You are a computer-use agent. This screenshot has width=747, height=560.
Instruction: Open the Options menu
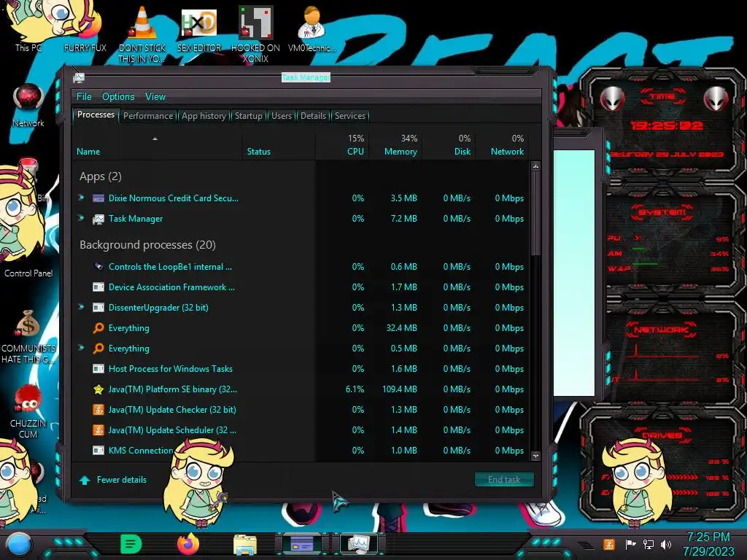[x=118, y=97]
